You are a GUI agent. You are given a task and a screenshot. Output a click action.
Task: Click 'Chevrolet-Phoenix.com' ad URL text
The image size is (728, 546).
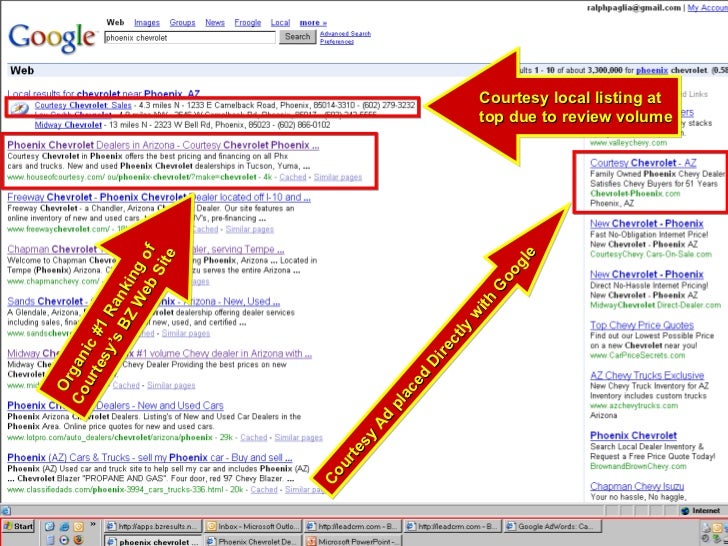coord(635,194)
